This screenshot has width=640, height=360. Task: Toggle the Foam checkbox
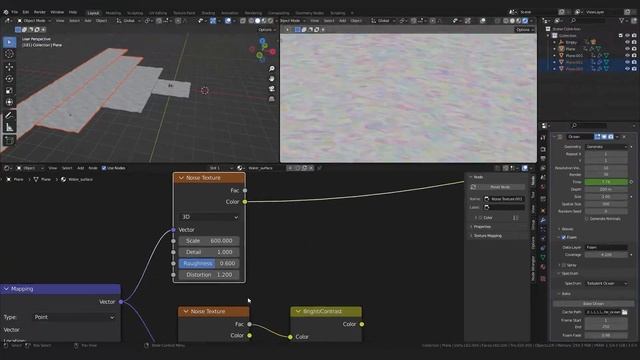point(564,237)
